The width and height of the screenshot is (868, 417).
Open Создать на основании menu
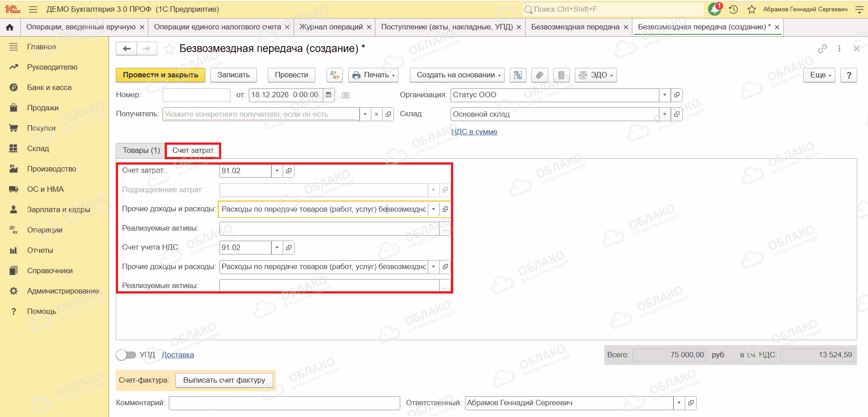[x=458, y=75]
